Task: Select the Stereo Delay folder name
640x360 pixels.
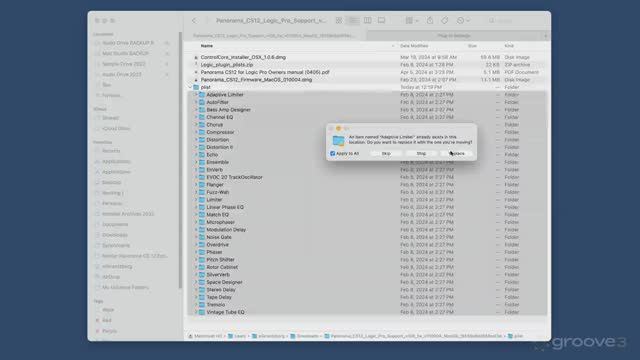Action: pos(221,290)
